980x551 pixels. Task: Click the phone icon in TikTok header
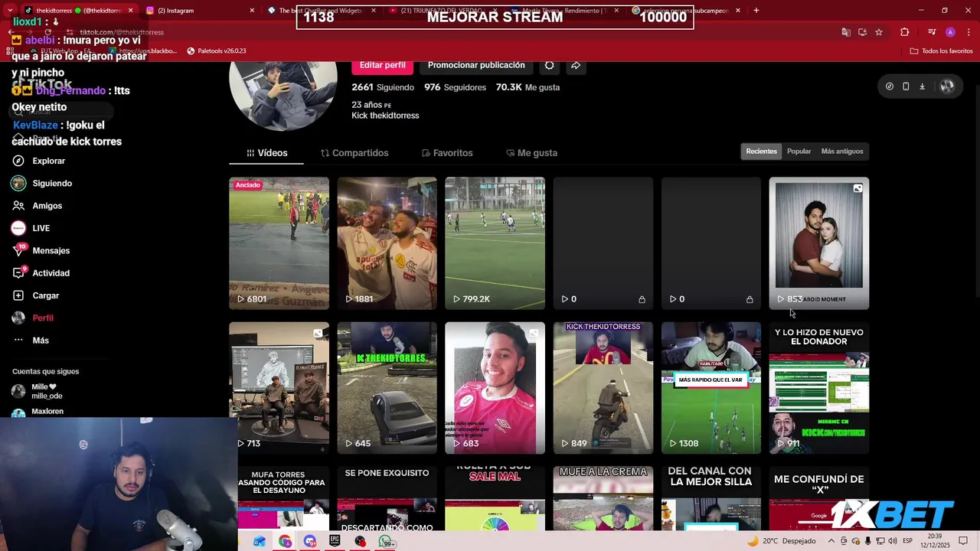[906, 86]
